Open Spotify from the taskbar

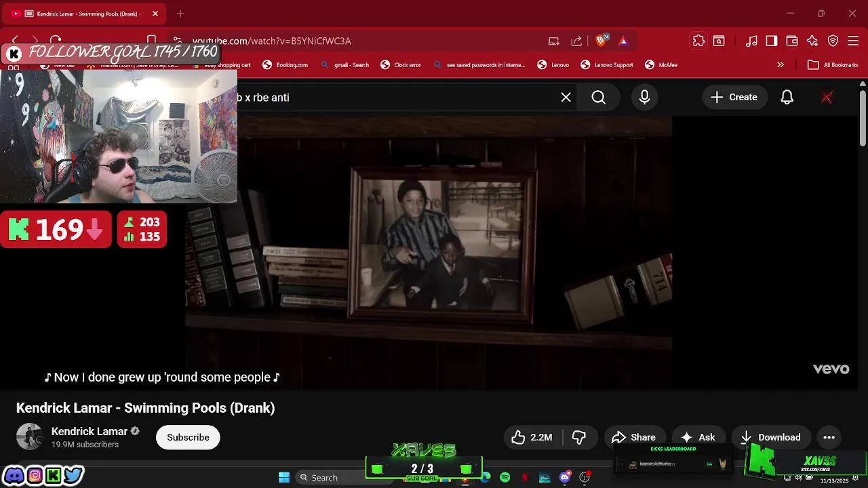click(505, 478)
